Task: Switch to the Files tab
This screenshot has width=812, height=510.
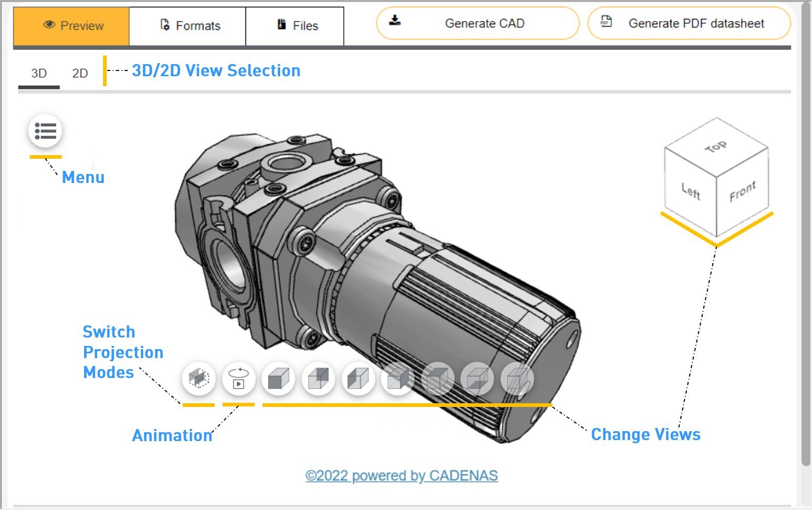Action: tap(295, 24)
